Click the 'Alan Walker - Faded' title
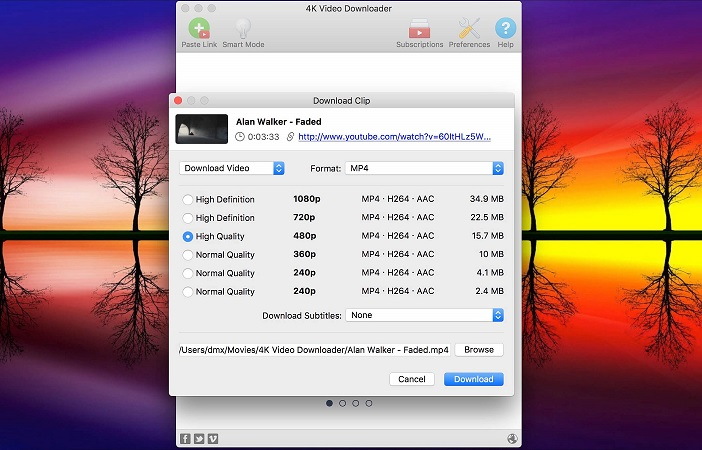The image size is (702, 450). click(x=278, y=122)
